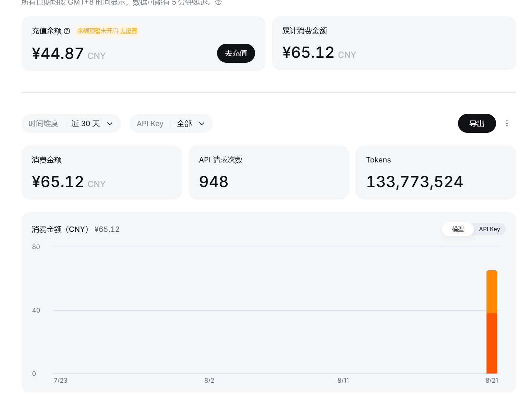Screen dimensions: 532x401
Task: Click the 80 y-axis label
Action: click(36, 247)
